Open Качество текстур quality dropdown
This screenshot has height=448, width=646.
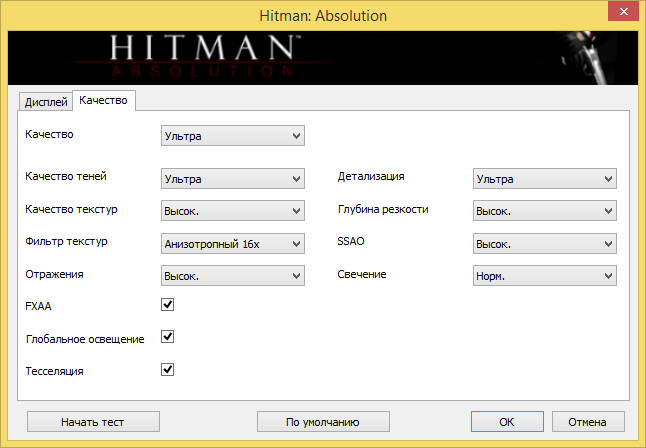tap(232, 211)
